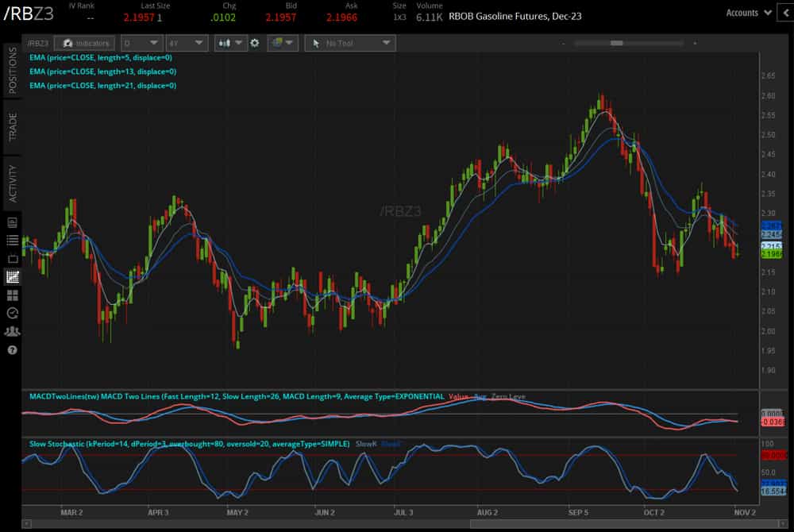Open the help question mark icon
Viewport: 794px width, 532px height.
click(13, 350)
